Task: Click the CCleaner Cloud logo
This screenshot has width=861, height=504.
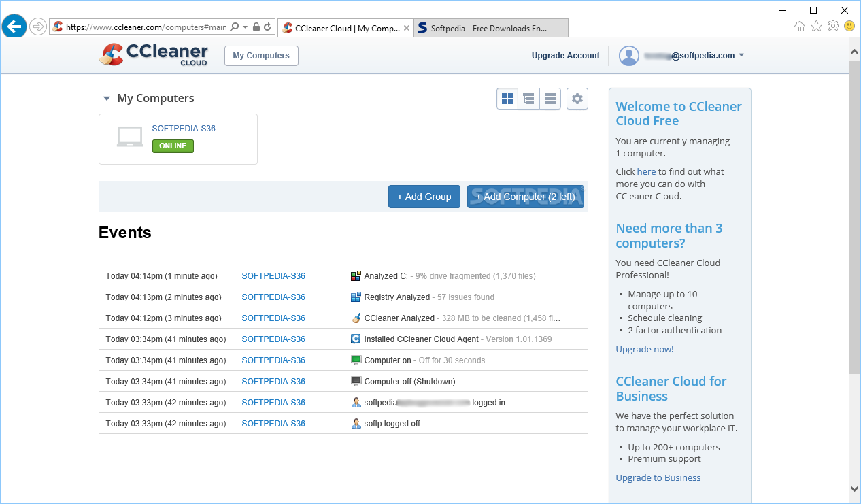Action: [x=154, y=55]
